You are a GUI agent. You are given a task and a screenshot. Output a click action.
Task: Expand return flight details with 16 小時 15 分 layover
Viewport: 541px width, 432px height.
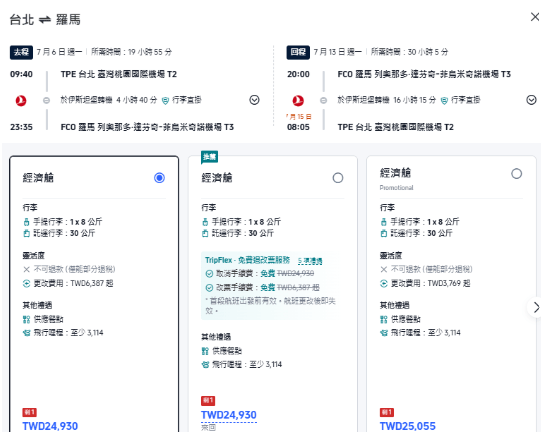[x=531, y=100]
